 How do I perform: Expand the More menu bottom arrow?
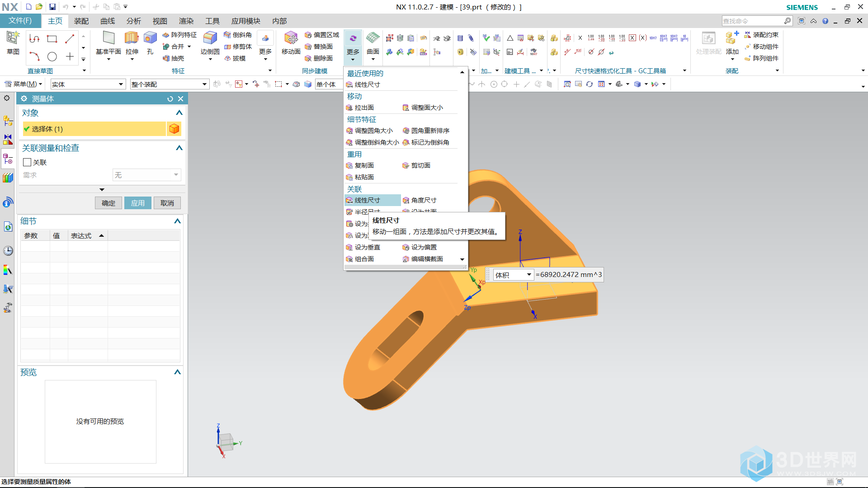[x=462, y=259]
